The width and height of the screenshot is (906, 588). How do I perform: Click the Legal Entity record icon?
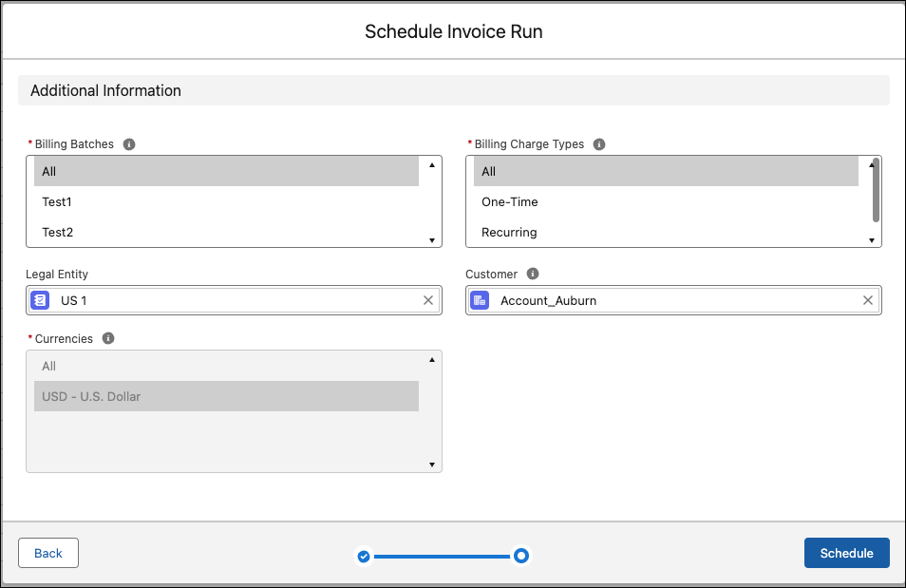tap(40, 300)
